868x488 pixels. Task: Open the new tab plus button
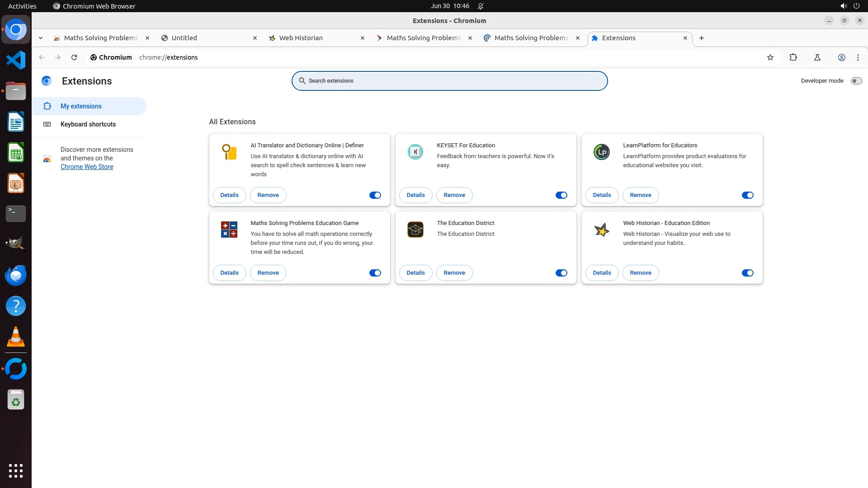(x=701, y=38)
